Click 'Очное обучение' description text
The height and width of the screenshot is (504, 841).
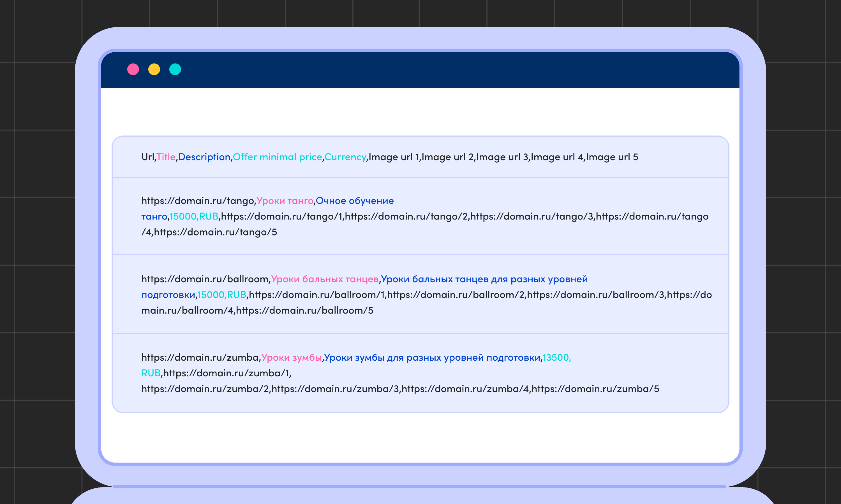coord(355,201)
